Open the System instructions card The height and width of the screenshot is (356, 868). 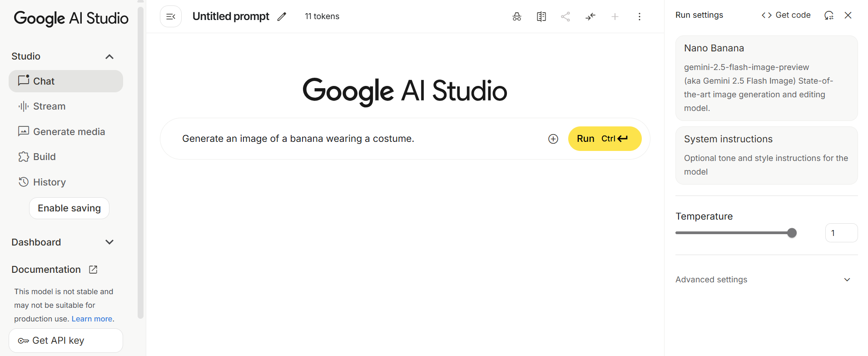[x=767, y=155]
